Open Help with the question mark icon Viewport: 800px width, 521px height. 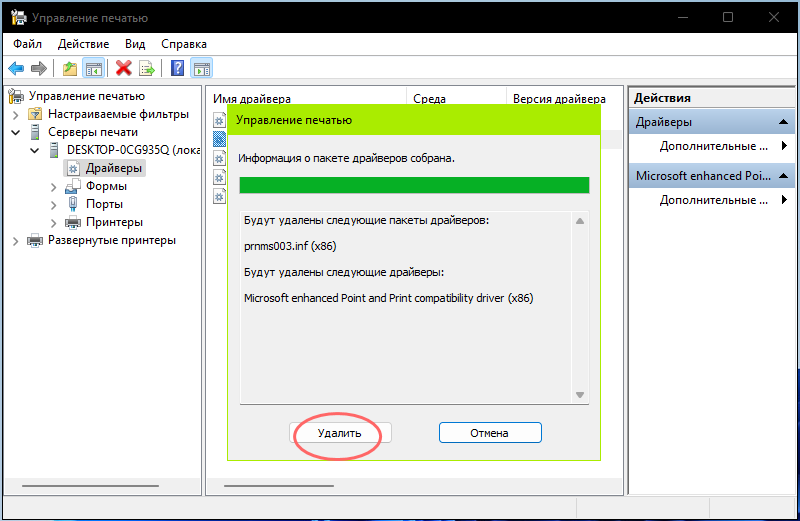(177, 68)
